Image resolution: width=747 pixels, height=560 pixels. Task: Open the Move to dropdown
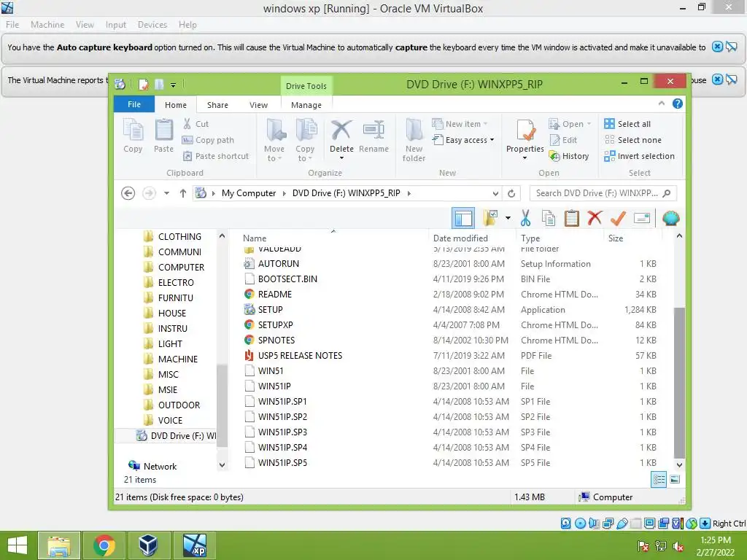274,140
